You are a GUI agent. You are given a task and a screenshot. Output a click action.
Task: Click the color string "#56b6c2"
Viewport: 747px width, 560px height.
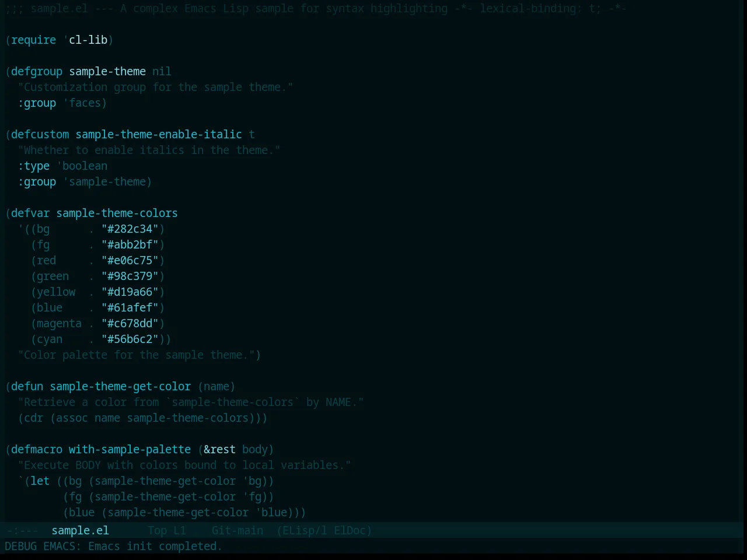(130, 339)
